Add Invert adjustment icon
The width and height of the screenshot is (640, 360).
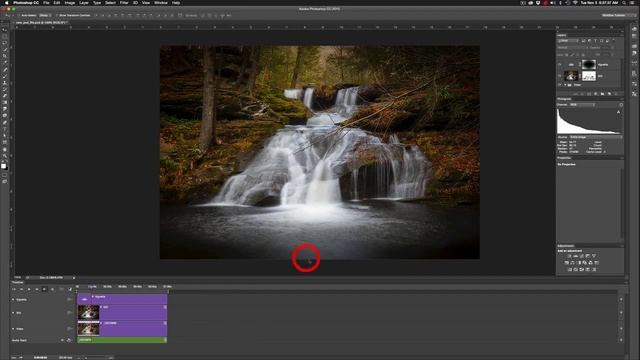pyautogui.click(x=570, y=270)
